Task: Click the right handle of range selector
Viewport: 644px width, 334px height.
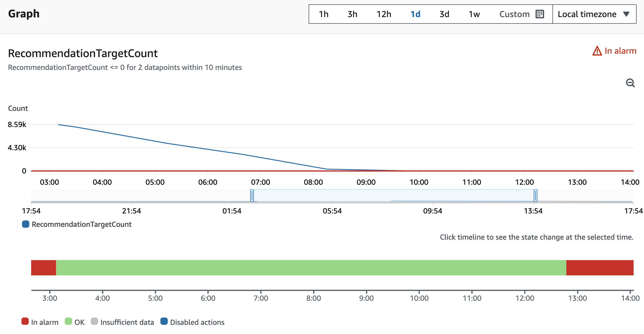Action: click(x=536, y=195)
